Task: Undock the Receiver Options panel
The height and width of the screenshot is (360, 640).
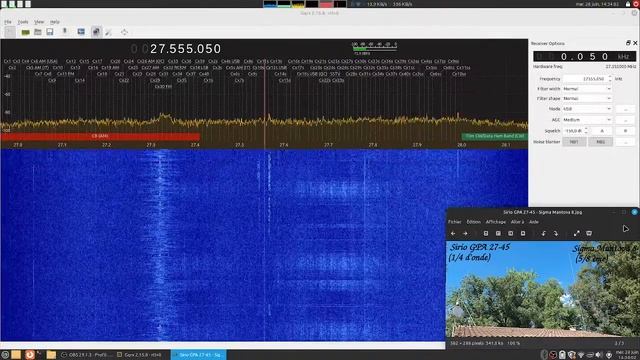Action: (628, 43)
